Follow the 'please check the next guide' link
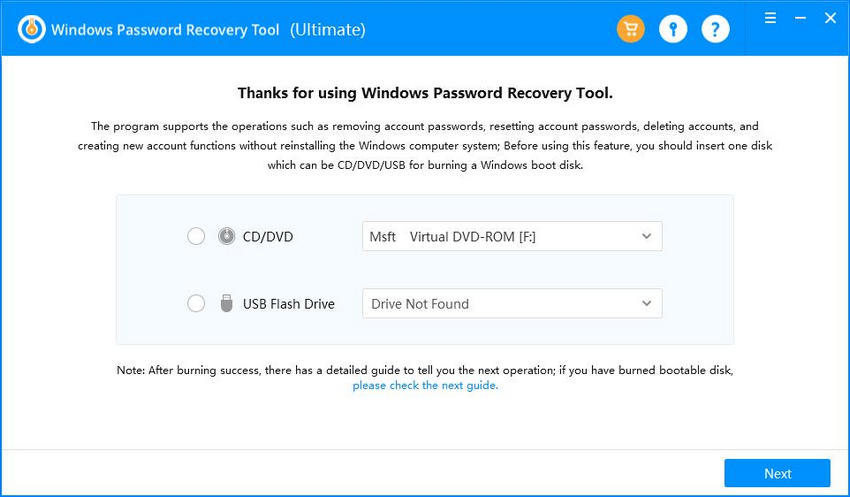This screenshot has width=850, height=497. click(425, 385)
